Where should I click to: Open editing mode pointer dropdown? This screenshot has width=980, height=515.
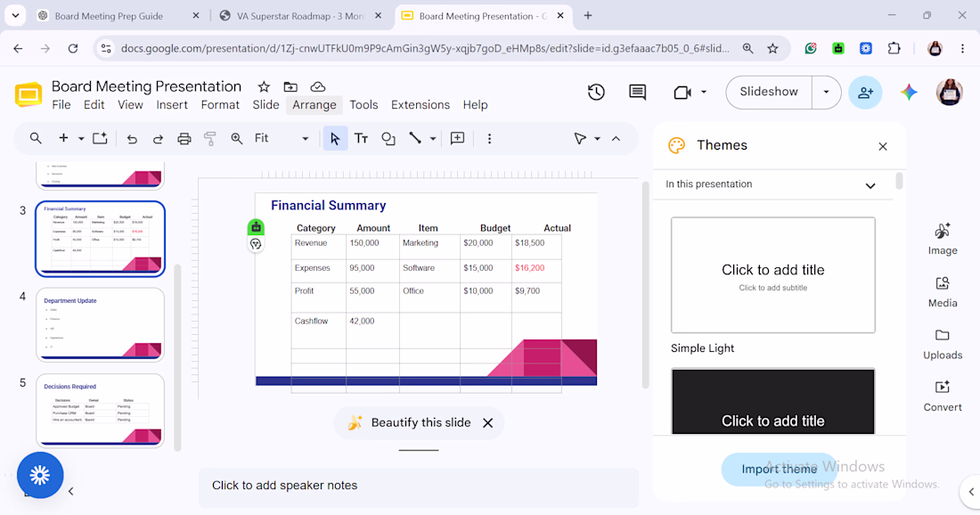click(587, 139)
